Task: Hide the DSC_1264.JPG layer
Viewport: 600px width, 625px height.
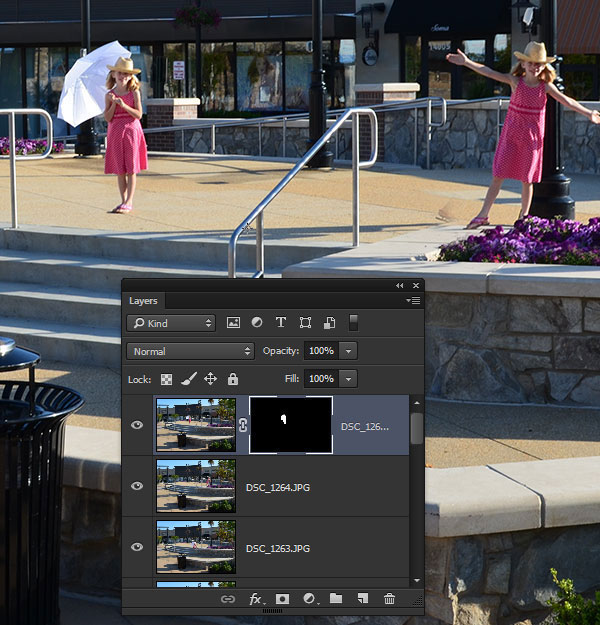Action: point(137,486)
